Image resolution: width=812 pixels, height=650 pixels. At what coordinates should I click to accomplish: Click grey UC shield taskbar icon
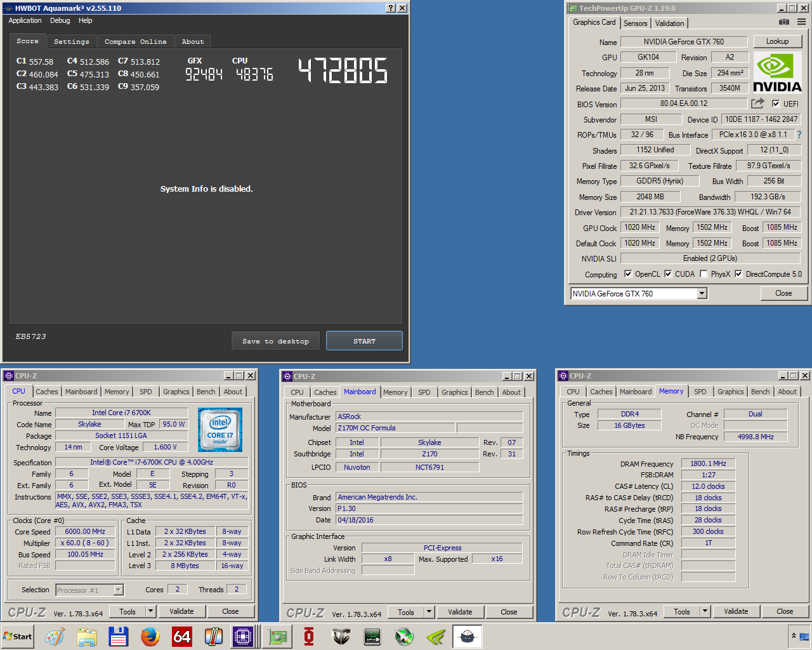coord(341,636)
